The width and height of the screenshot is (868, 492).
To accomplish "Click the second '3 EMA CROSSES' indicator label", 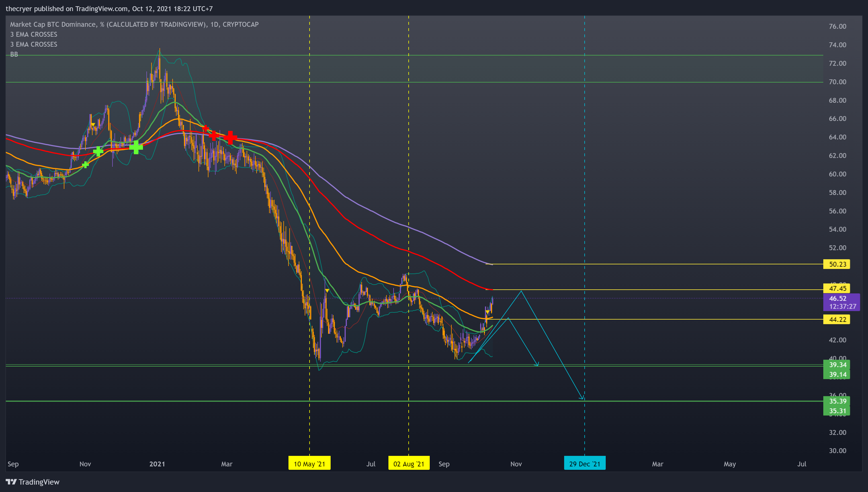I will (x=34, y=44).
